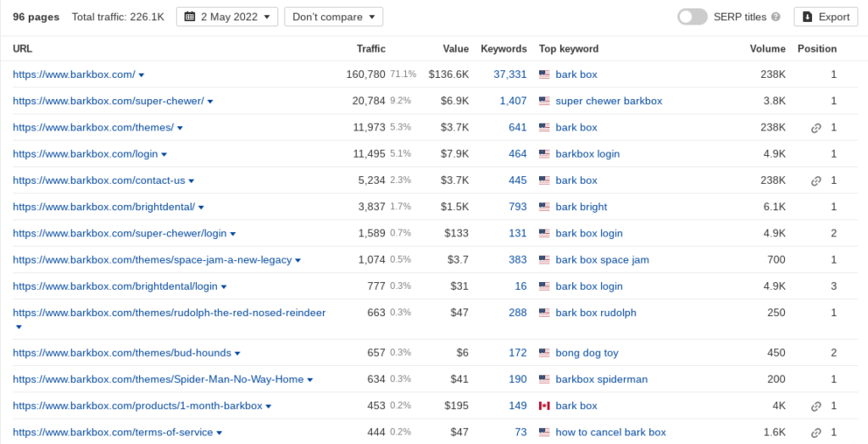Click the 37,331 keywords count
Viewport: 868px width, 444px height.
point(509,75)
